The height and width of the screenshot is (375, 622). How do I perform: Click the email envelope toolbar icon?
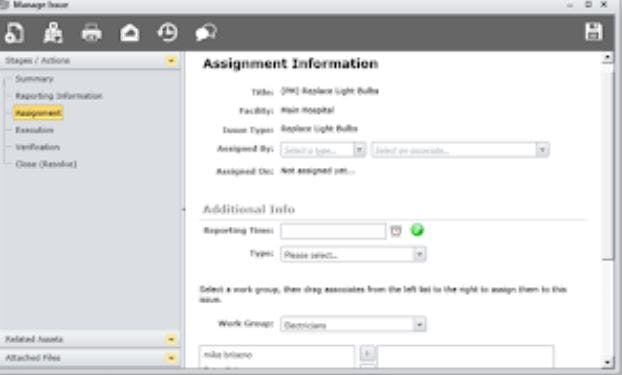coord(130,33)
